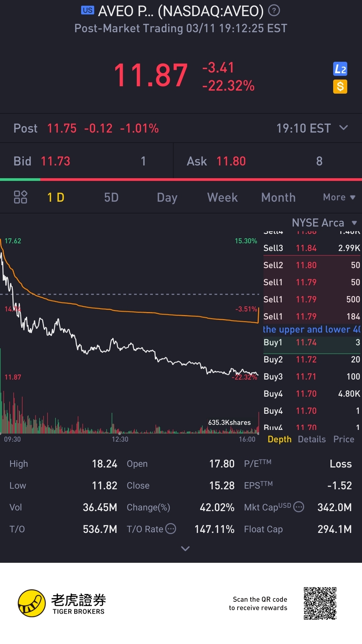Tap the blue 'the upper and lower' link
Image resolution: width=362 pixels, height=644 pixels.
312,329
